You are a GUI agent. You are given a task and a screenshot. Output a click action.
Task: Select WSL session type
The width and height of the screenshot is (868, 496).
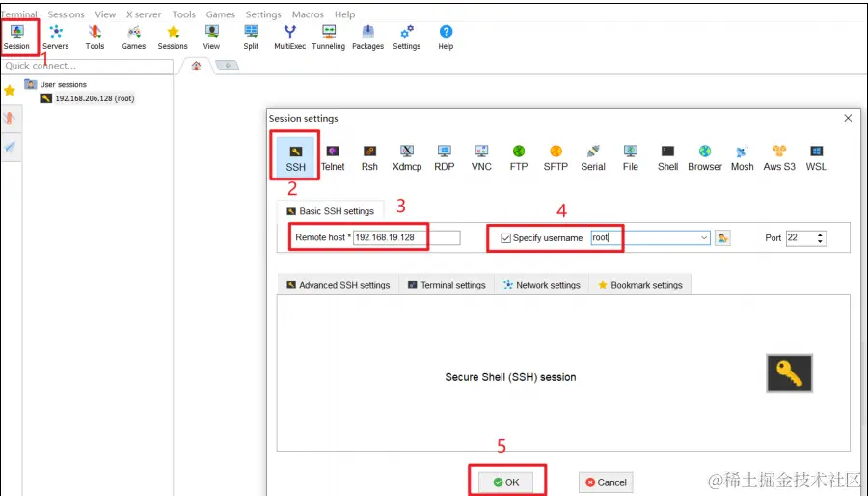(817, 157)
